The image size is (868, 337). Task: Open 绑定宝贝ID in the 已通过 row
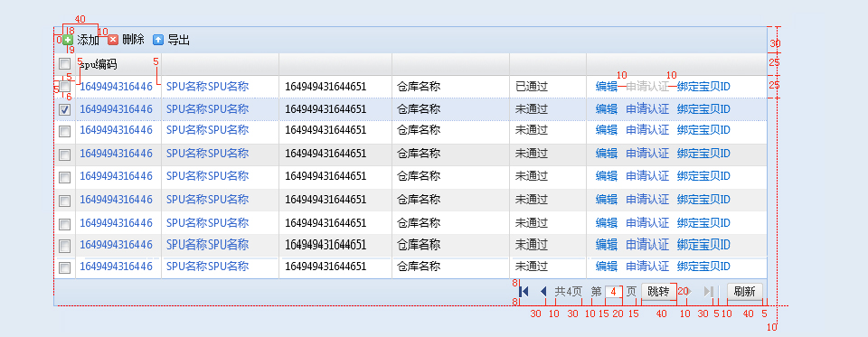pyautogui.click(x=703, y=87)
